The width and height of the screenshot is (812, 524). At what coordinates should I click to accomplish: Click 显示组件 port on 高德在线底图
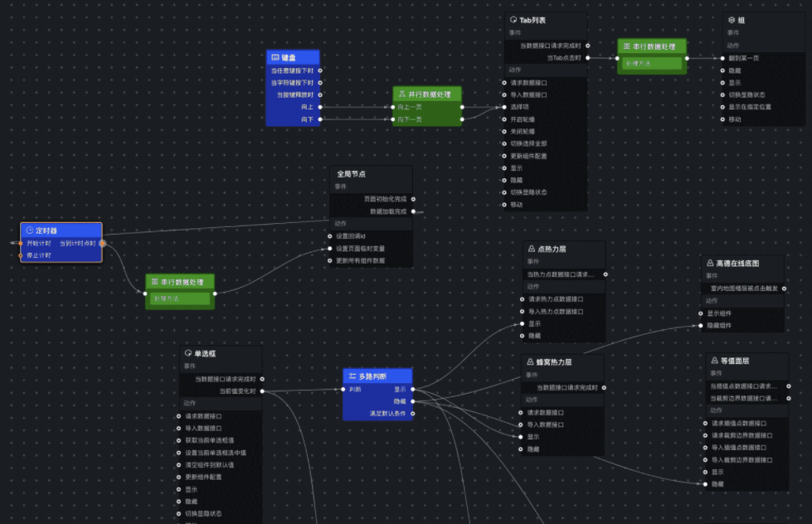(x=701, y=313)
